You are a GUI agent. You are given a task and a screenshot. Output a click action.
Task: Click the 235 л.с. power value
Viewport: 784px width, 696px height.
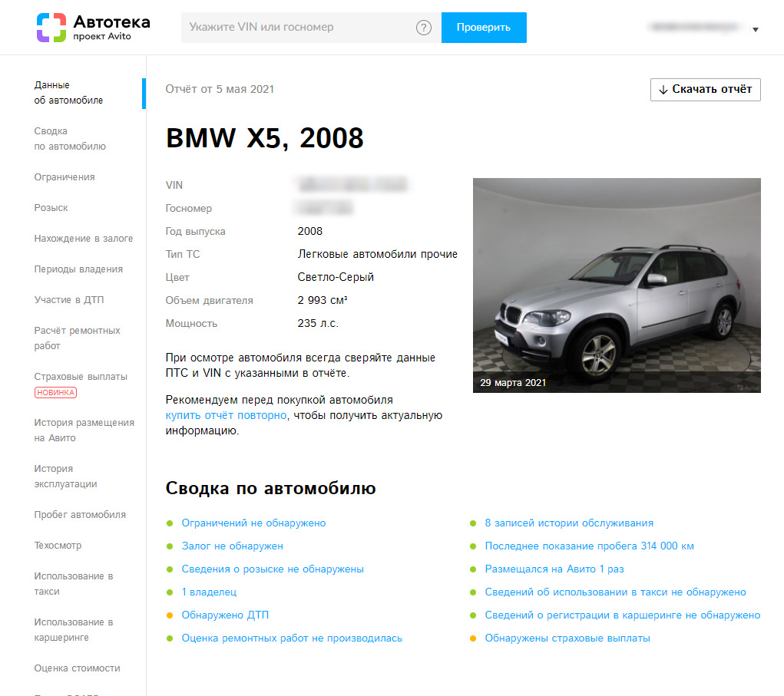coord(318,323)
